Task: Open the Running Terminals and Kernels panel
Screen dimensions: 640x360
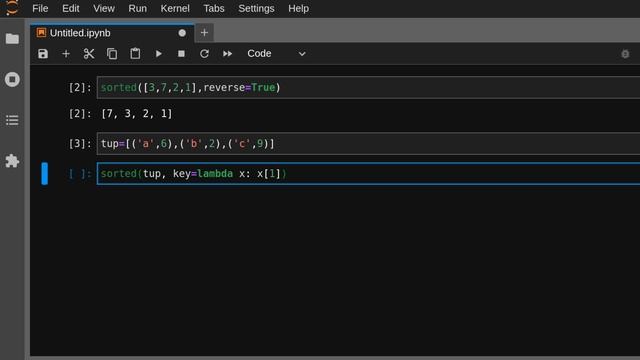Action: [x=12, y=79]
